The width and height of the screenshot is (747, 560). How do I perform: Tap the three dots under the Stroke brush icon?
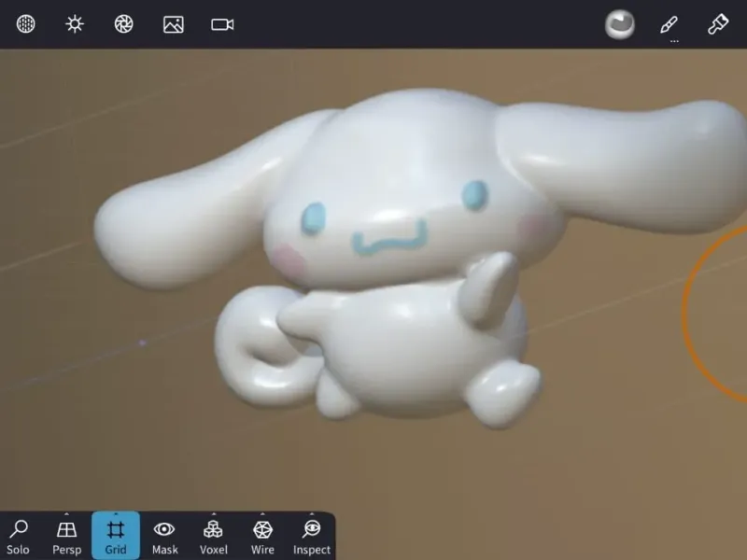point(674,41)
